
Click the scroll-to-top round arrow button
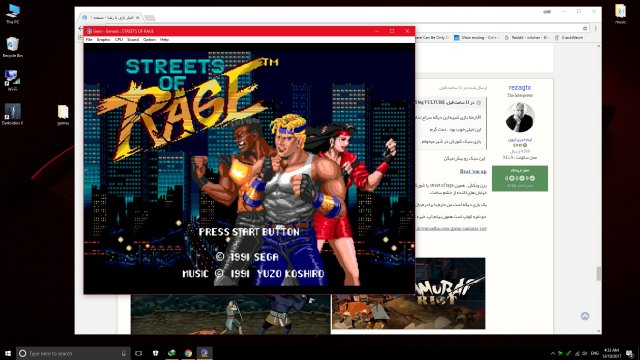(x=585, y=316)
